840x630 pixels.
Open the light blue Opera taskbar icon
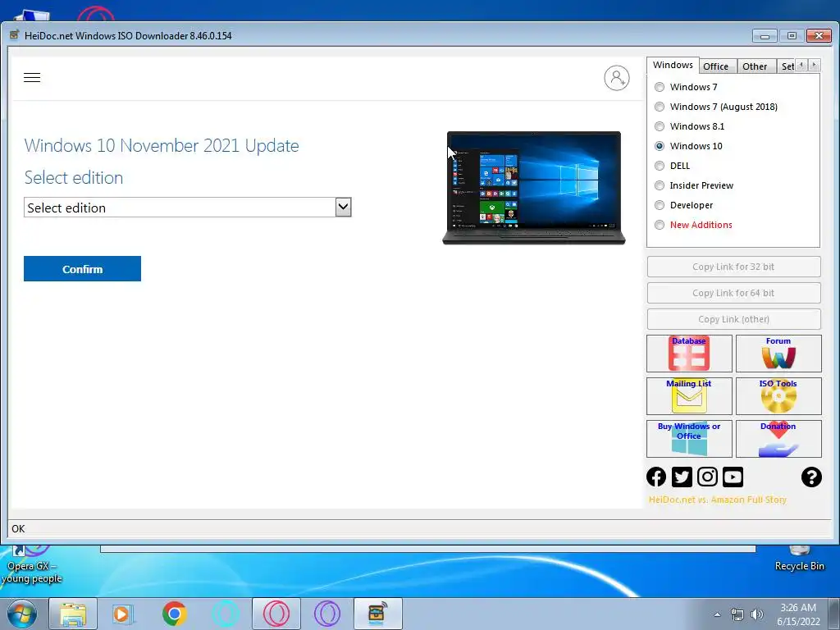(x=226, y=614)
